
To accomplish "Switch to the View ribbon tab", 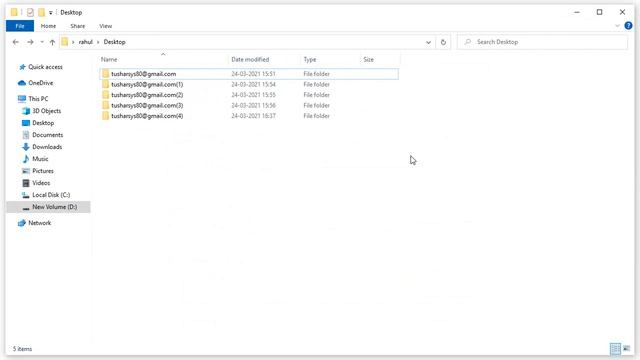I will pyautogui.click(x=105, y=26).
